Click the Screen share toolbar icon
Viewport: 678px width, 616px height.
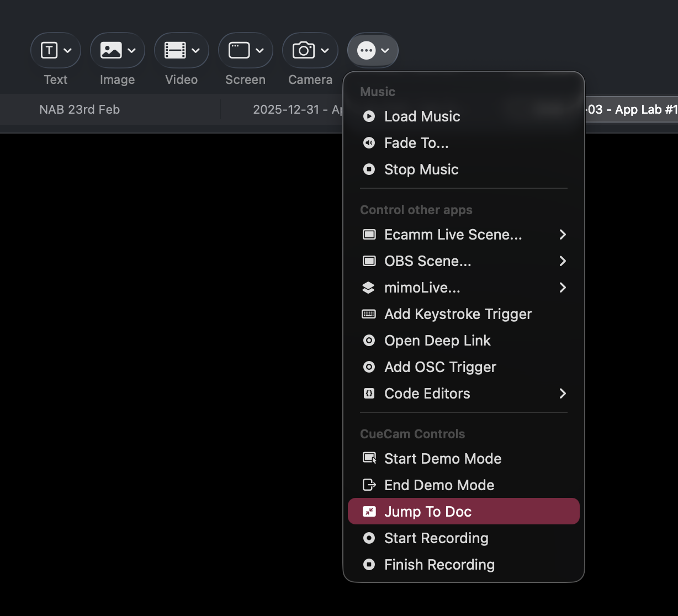(x=239, y=51)
